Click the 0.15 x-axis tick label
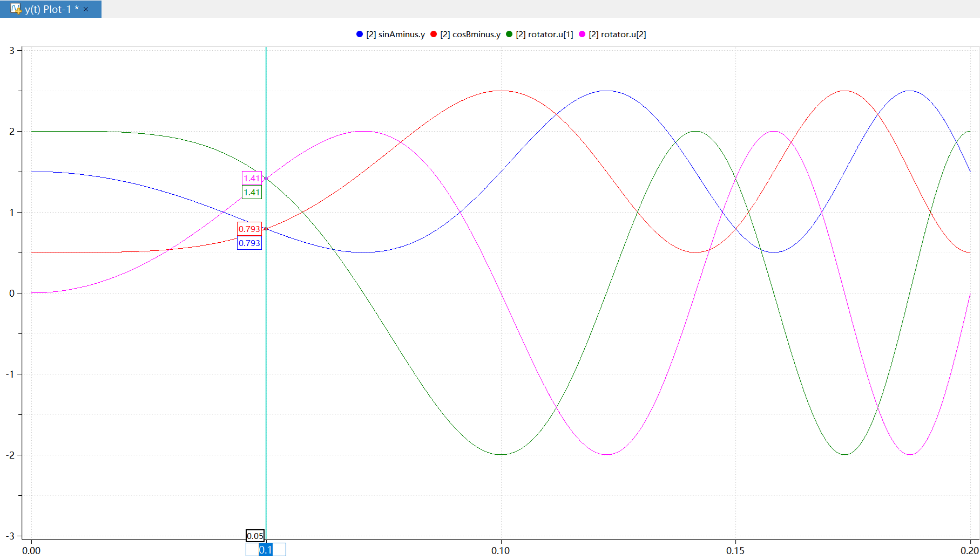Screen dimensions: 980x560 click(x=735, y=550)
